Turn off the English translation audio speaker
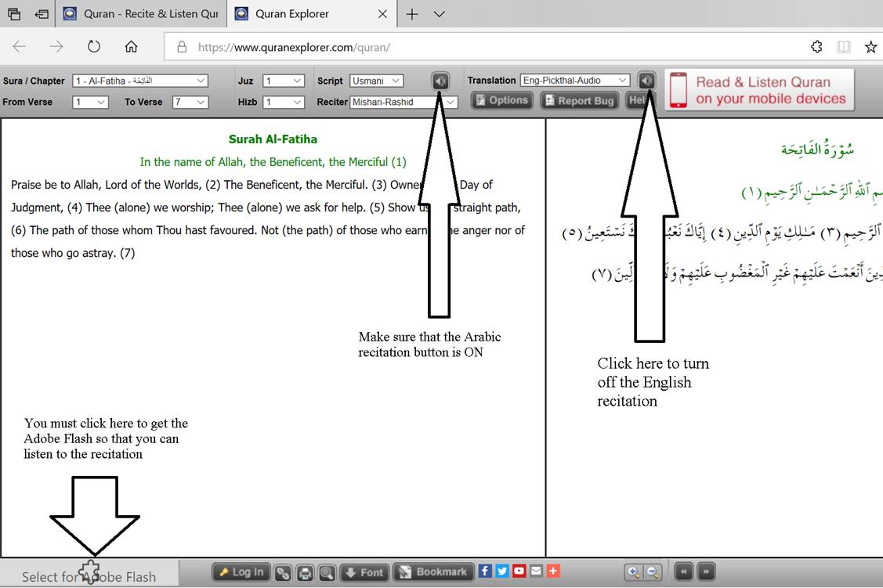This screenshot has height=588, width=883. click(646, 81)
